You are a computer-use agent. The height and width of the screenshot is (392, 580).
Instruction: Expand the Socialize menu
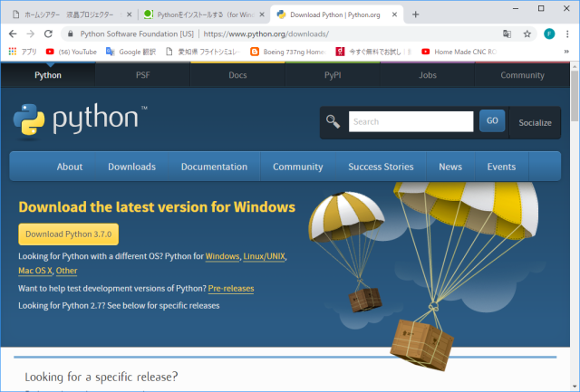535,122
